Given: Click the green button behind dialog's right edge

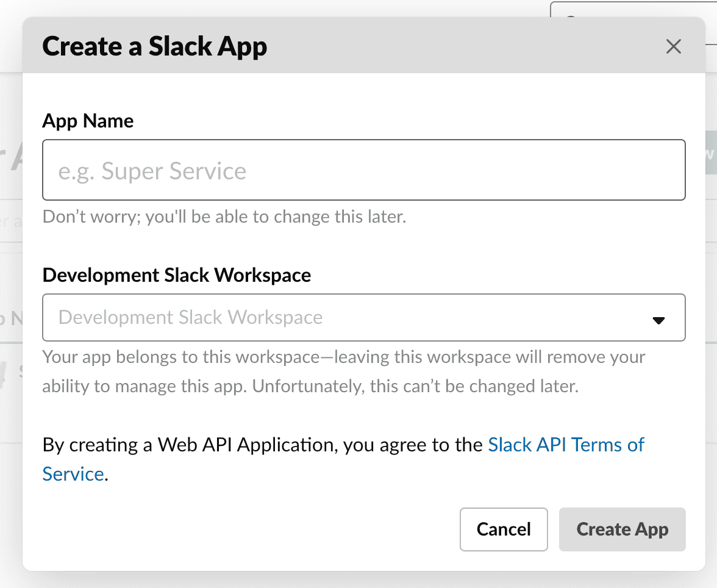Looking at the screenshot, I should click(710, 153).
